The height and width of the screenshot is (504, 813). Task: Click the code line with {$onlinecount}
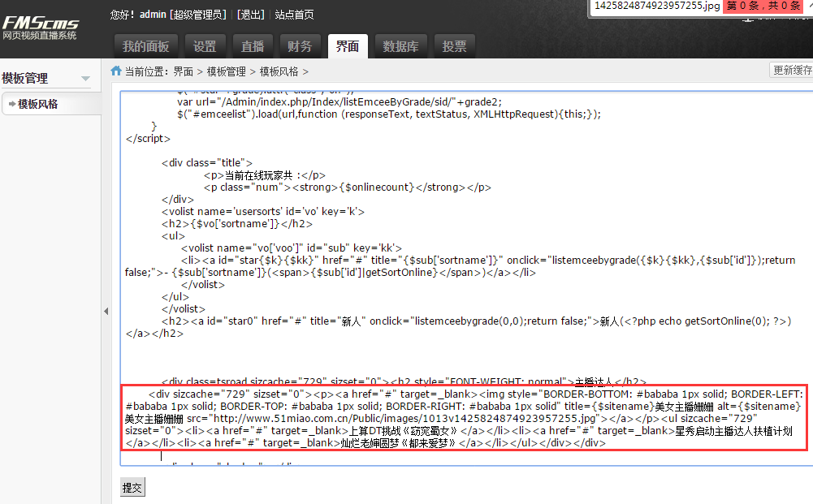(x=347, y=187)
